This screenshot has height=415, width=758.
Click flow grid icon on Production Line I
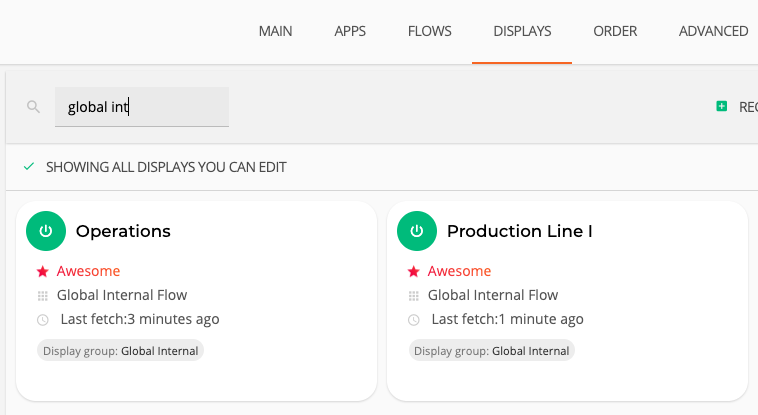tap(414, 296)
